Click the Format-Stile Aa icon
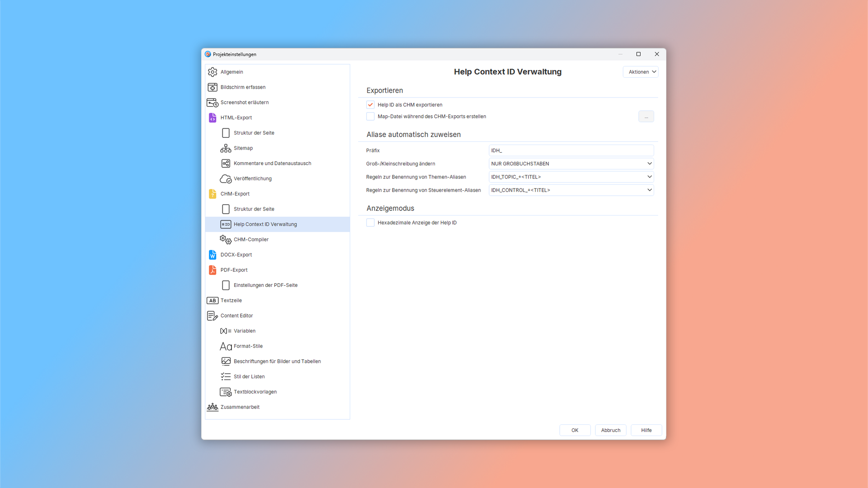Image resolution: width=868 pixels, height=488 pixels. point(226,347)
